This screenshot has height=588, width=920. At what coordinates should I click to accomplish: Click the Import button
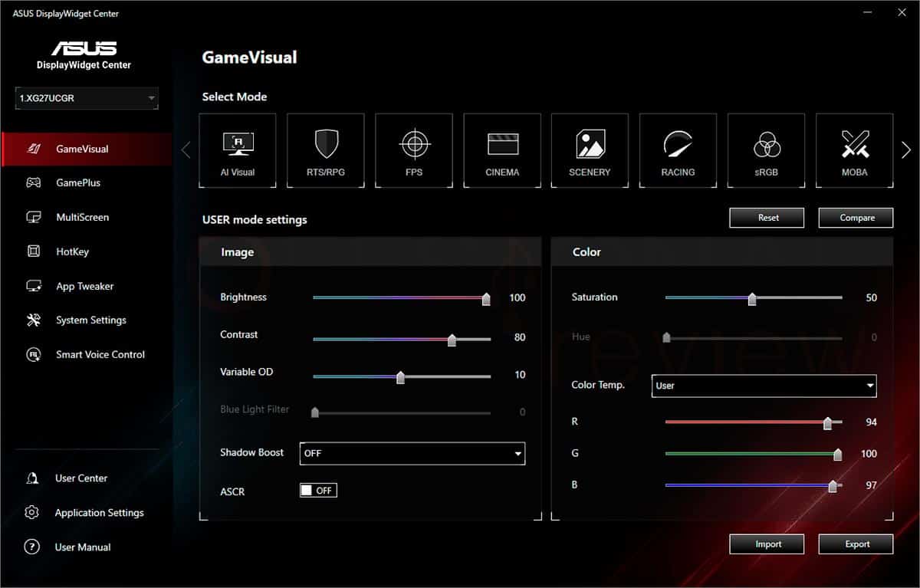click(x=767, y=544)
